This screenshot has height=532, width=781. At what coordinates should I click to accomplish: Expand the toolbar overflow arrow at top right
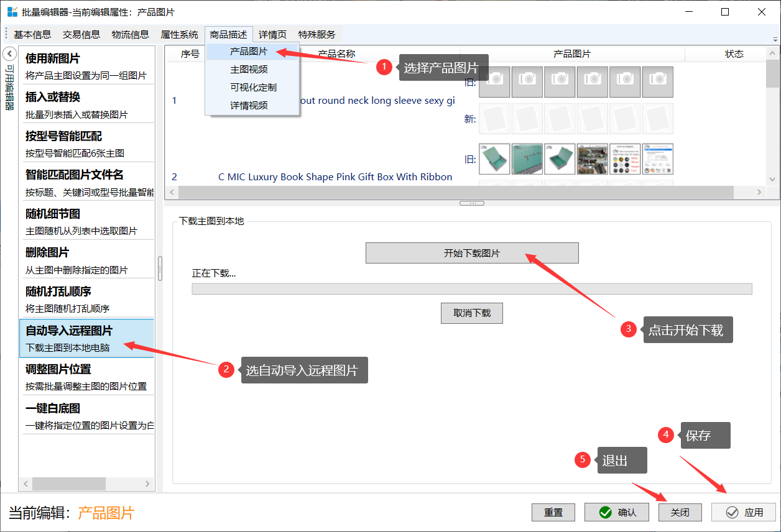click(775, 39)
